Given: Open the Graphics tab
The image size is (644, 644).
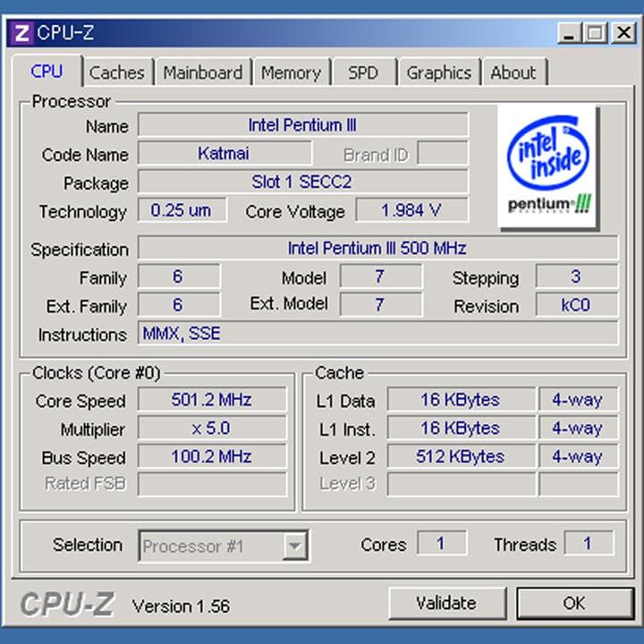Looking at the screenshot, I should 439,72.
